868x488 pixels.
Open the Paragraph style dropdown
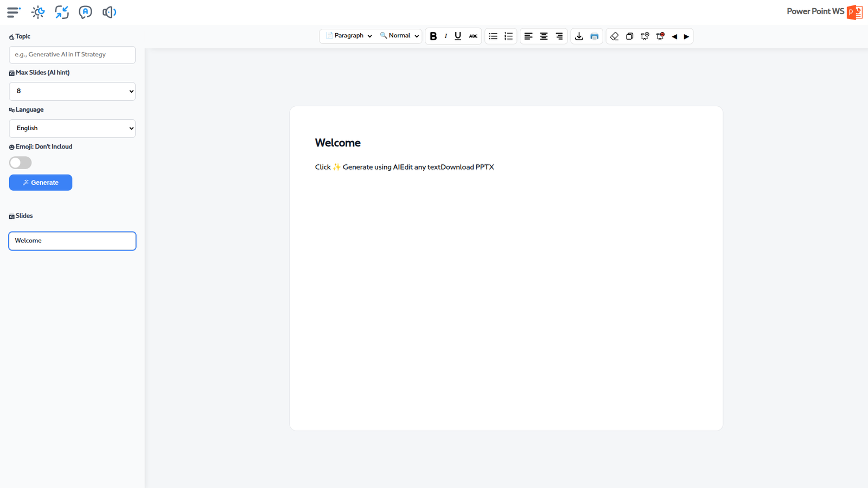click(348, 36)
